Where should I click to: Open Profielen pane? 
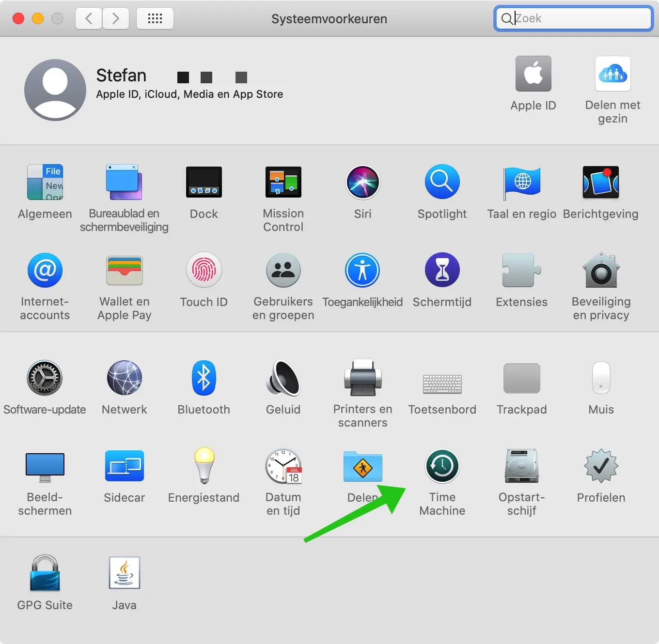click(601, 466)
